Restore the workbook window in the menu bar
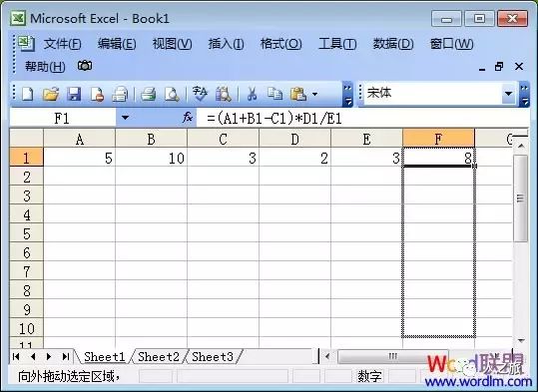Image resolution: width=538 pixels, height=392 pixels. (x=499, y=66)
